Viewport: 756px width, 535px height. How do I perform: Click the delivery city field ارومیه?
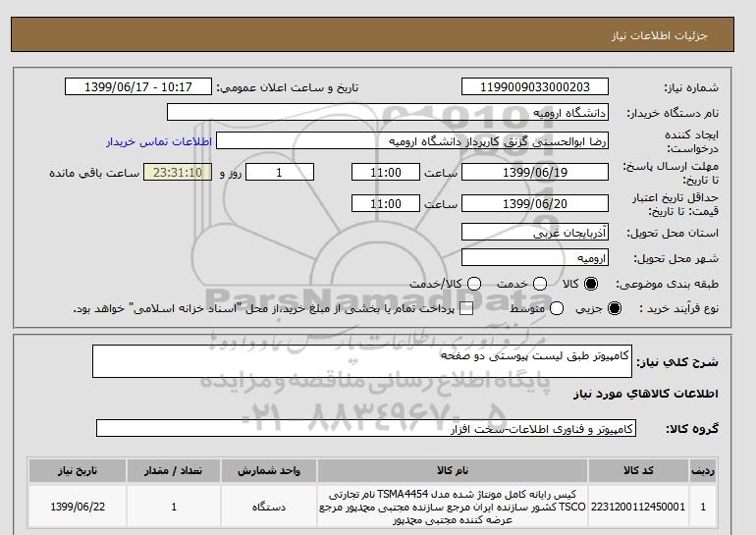coord(535,258)
